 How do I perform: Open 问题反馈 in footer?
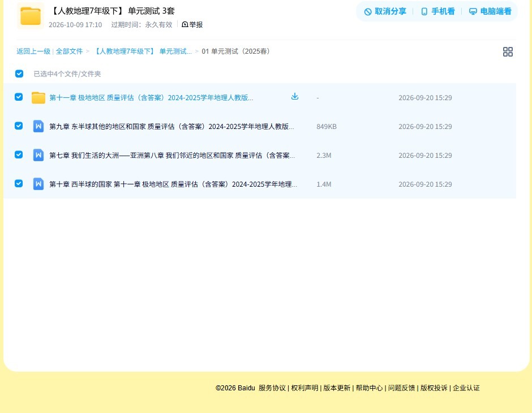[x=402, y=388]
